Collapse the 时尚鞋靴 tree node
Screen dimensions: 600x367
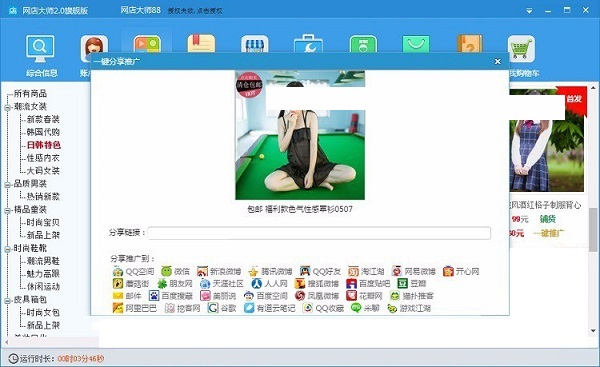coord(7,249)
